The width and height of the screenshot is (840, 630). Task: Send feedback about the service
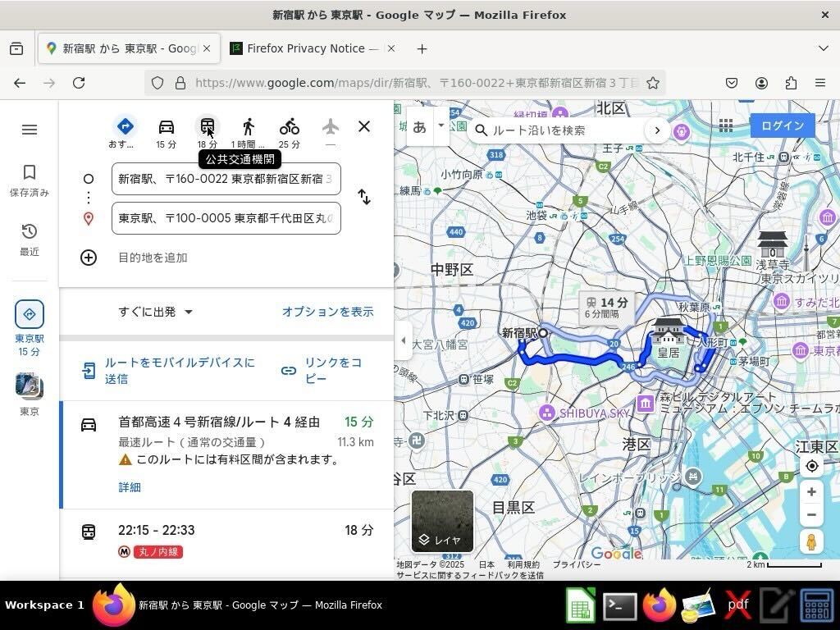point(470,575)
